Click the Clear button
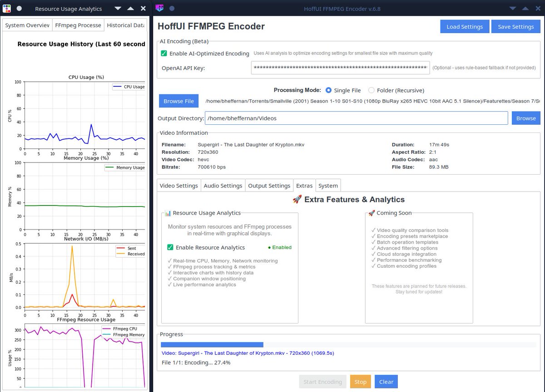The image size is (545, 392). [386, 382]
